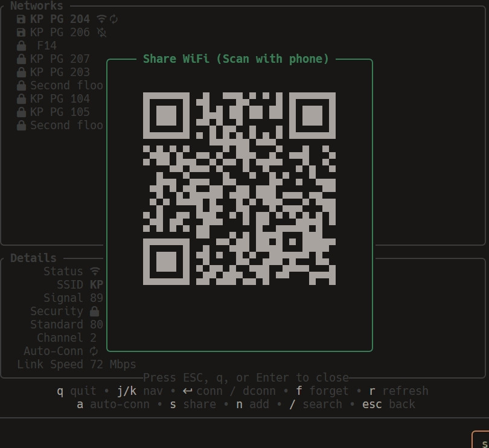Select the F14 network entry
The image size is (489, 448).
coord(37,46)
